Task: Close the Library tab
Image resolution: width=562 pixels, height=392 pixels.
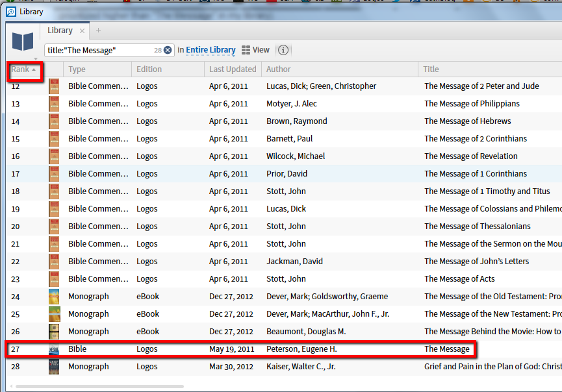Action: point(82,31)
